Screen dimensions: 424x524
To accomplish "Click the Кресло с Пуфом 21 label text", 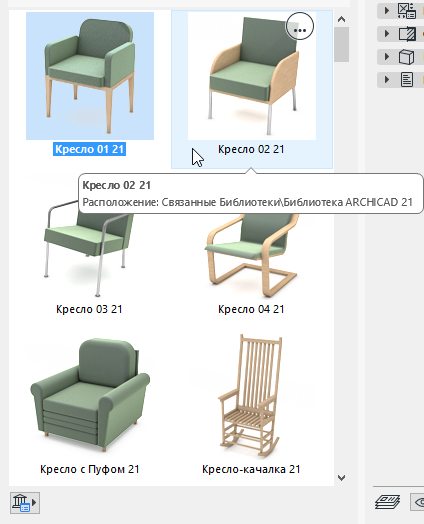I will tap(90, 469).
